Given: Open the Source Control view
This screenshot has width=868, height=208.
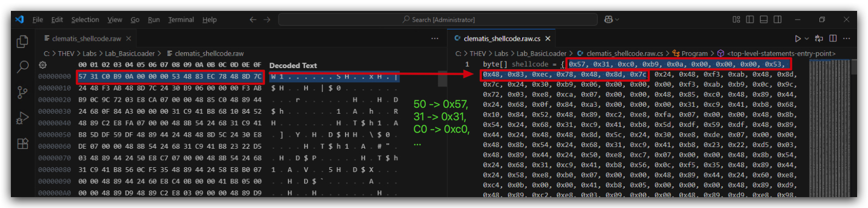Looking at the screenshot, I should [22, 93].
